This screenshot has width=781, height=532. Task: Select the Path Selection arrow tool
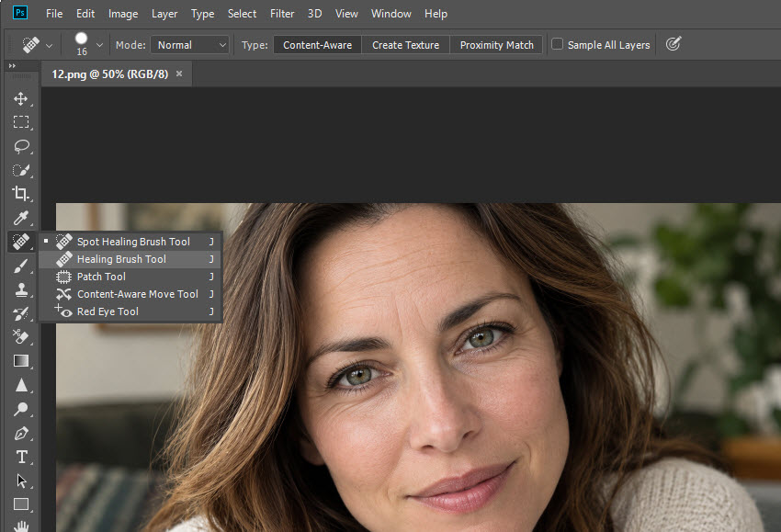(x=21, y=481)
